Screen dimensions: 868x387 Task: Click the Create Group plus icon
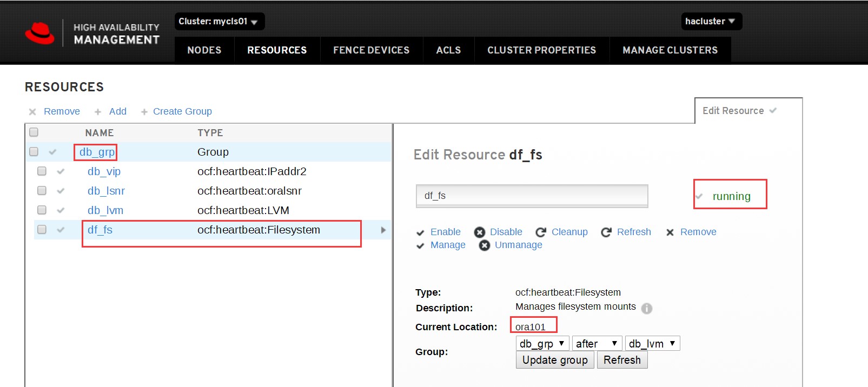(x=144, y=112)
